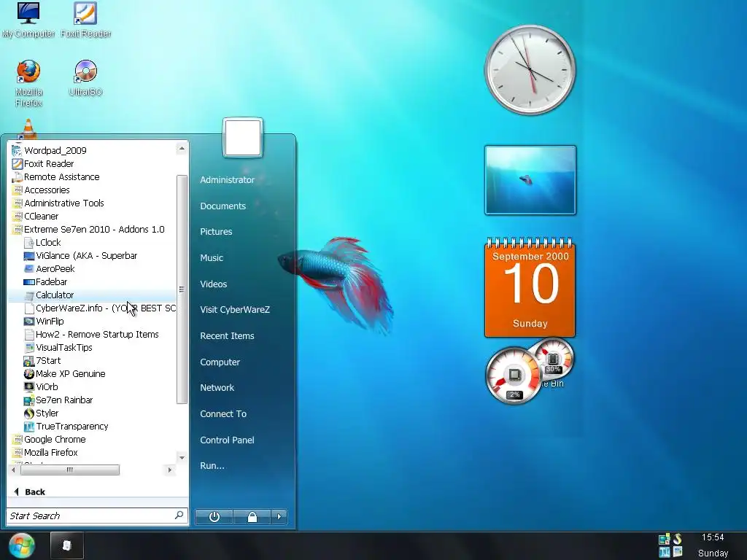Click the programs list scroll up arrow

[182, 149]
